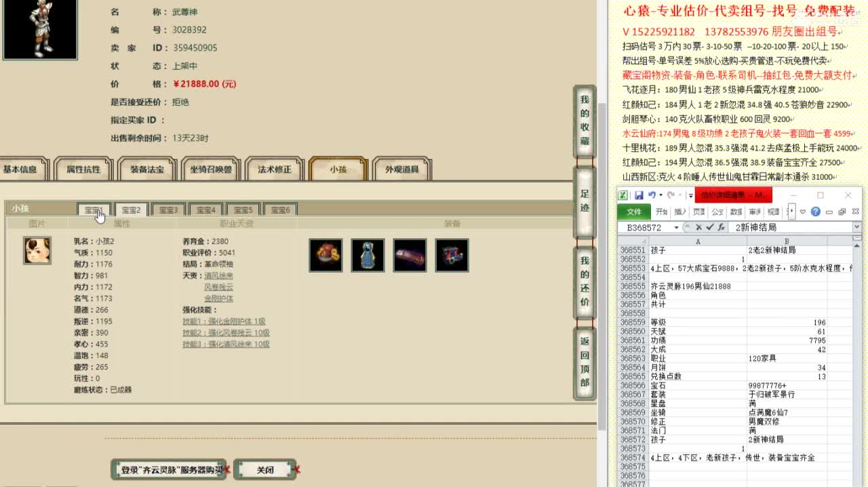Click the 关闭 button
This screenshot has width=868, height=487.
pyautogui.click(x=264, y=469)
